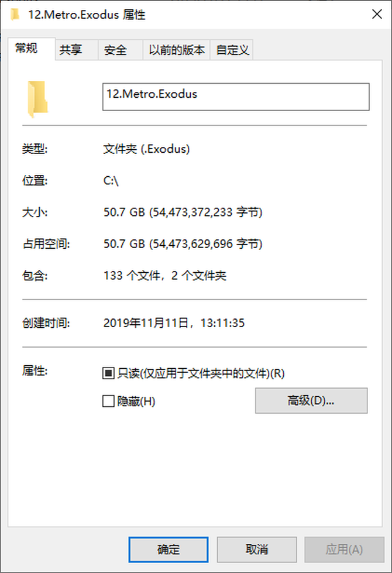Open the 自定义 tab
The image size is (392, 573).
pos(232,50)
